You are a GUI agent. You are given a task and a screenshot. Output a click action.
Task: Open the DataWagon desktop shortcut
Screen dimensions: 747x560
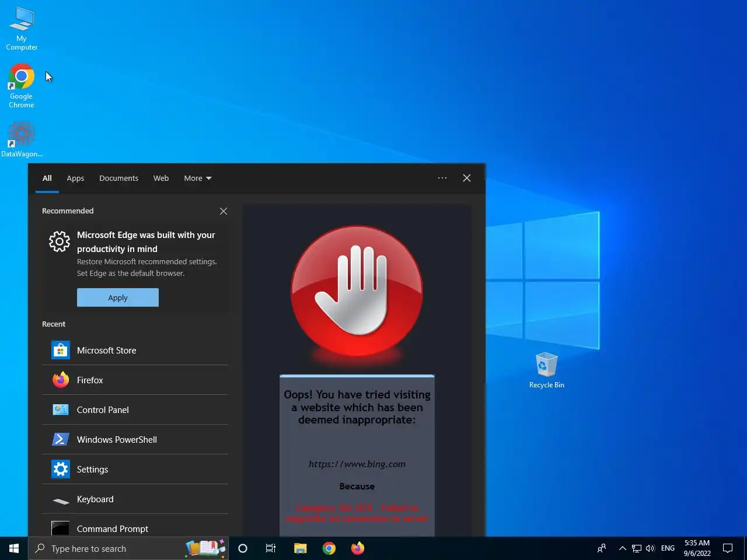click(x=22, y=139)
